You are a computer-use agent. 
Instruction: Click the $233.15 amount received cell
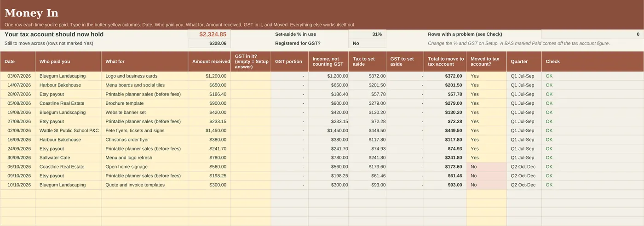209,122
